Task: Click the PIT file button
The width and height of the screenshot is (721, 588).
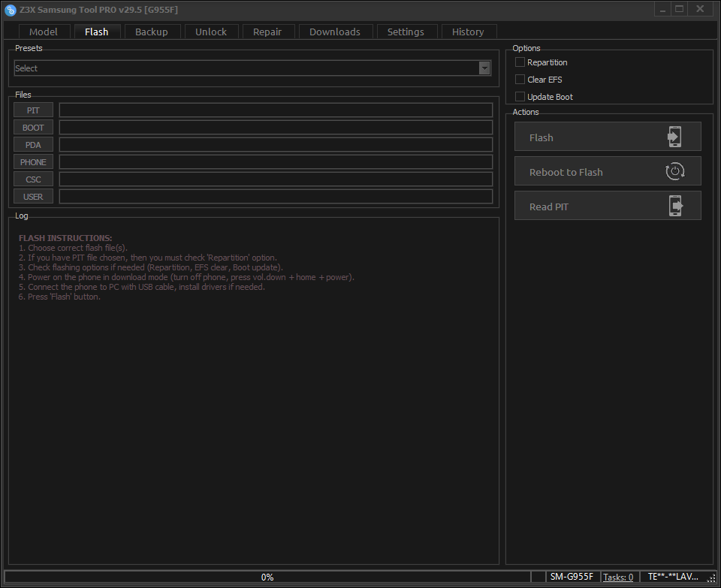Action: coord(33,110)
